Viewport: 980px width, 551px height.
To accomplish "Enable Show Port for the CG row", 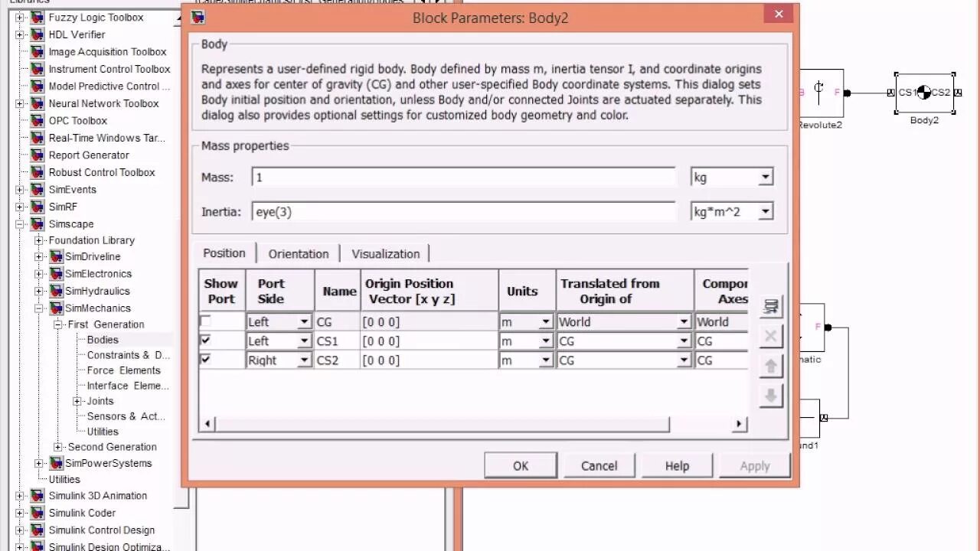I will 205,321.
